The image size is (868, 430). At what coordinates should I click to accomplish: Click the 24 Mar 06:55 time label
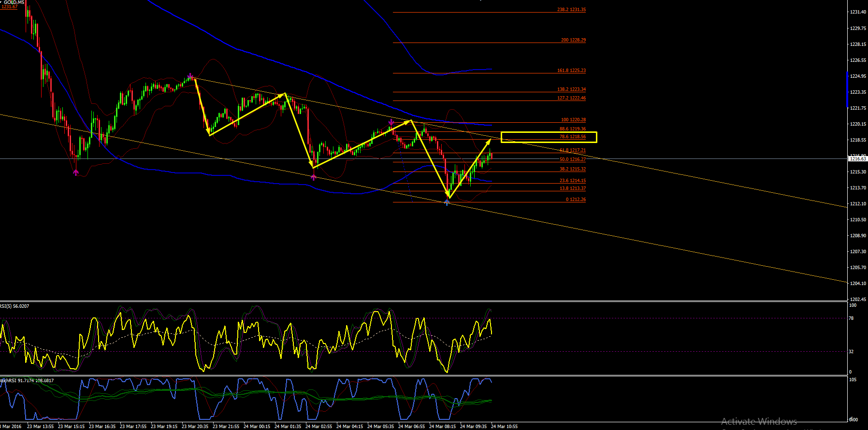[x=412, y=427]
